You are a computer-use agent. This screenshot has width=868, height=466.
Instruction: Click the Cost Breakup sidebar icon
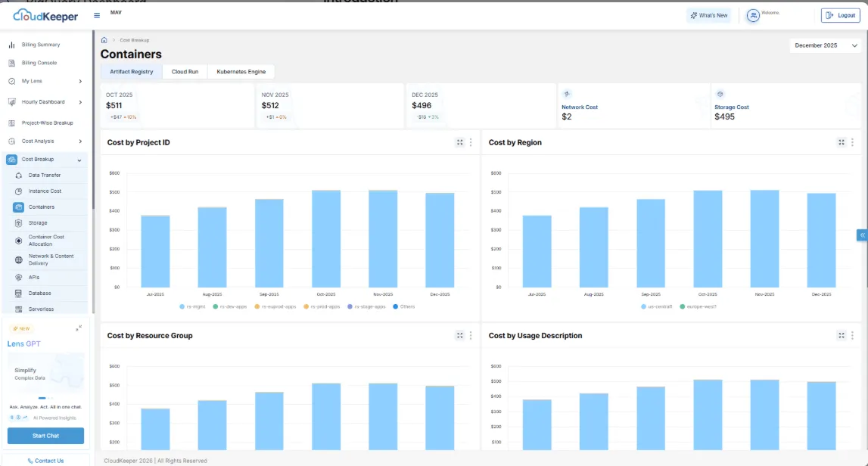11,160
